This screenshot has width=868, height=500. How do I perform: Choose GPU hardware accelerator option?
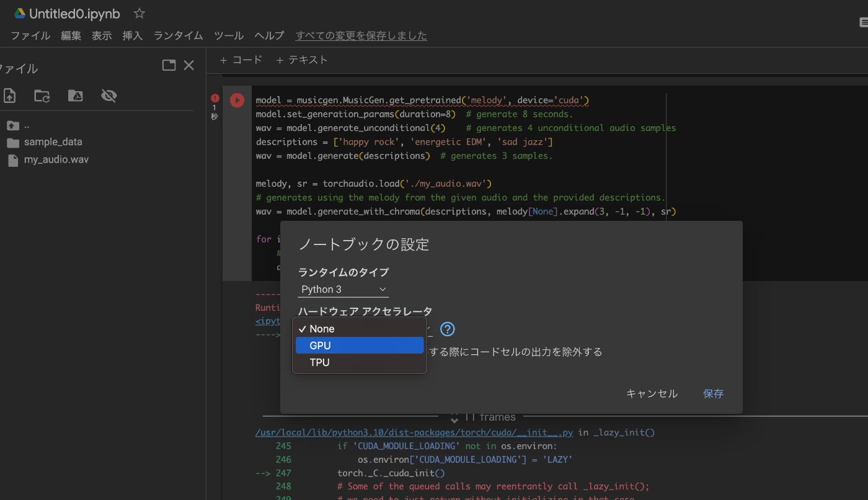click(360, 346)
